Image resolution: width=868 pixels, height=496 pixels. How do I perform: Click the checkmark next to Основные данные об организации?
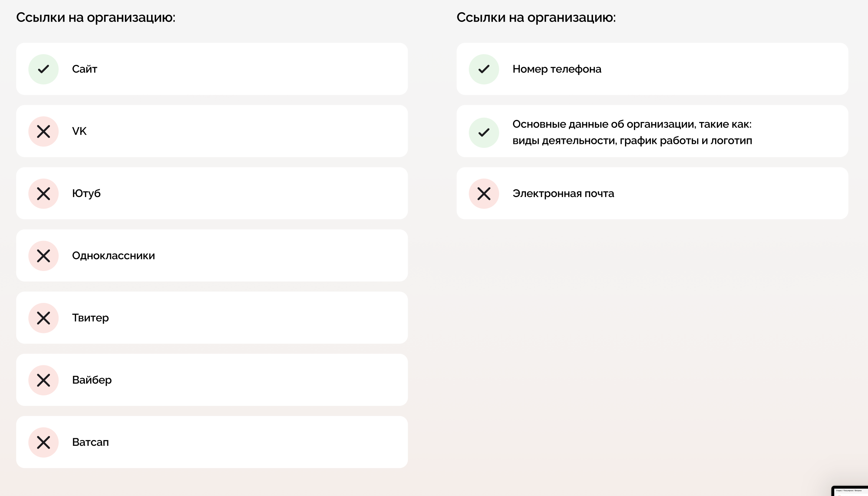pos(484,133)
